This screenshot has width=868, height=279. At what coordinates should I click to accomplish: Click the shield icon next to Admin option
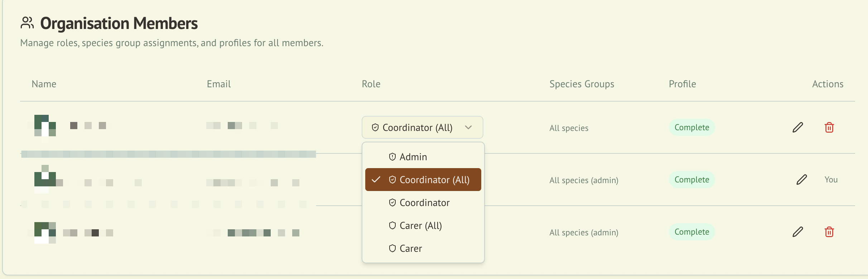pyautogui.click(x=392, y=157)
